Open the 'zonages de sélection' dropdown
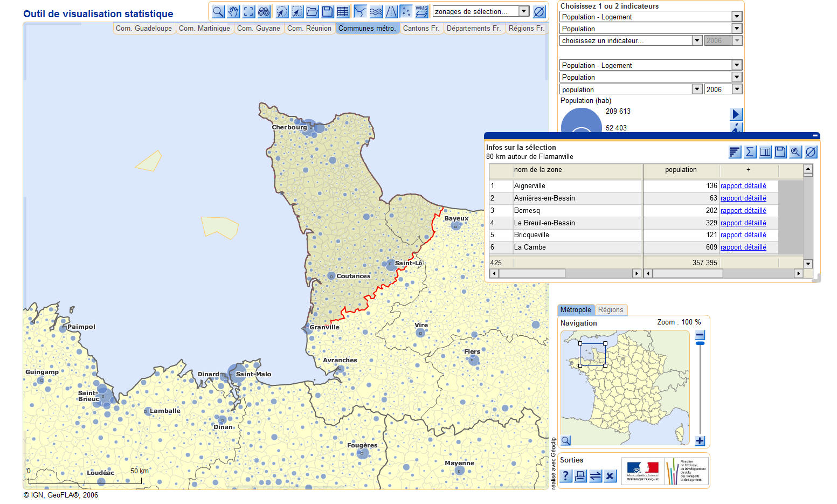This screenshot has width=837, height=504. (x=523, y=11)
